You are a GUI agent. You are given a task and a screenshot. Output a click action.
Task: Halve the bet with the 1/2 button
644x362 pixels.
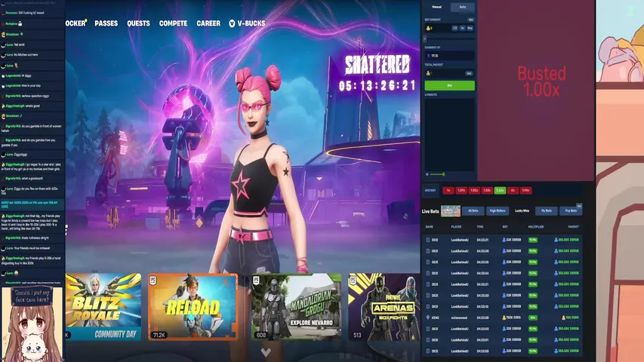454,29
